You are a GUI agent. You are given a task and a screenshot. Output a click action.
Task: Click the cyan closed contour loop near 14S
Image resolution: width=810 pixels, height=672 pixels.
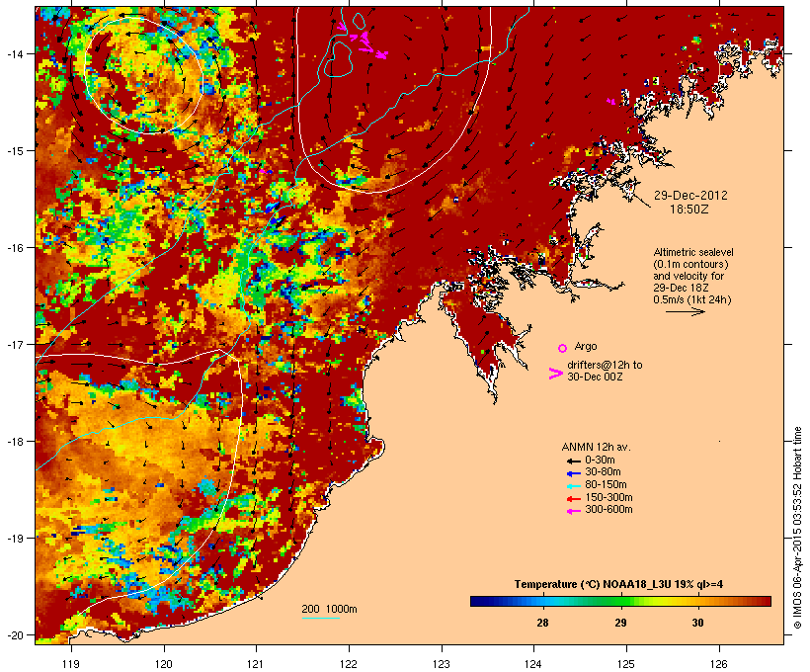(x=338, y=59)
